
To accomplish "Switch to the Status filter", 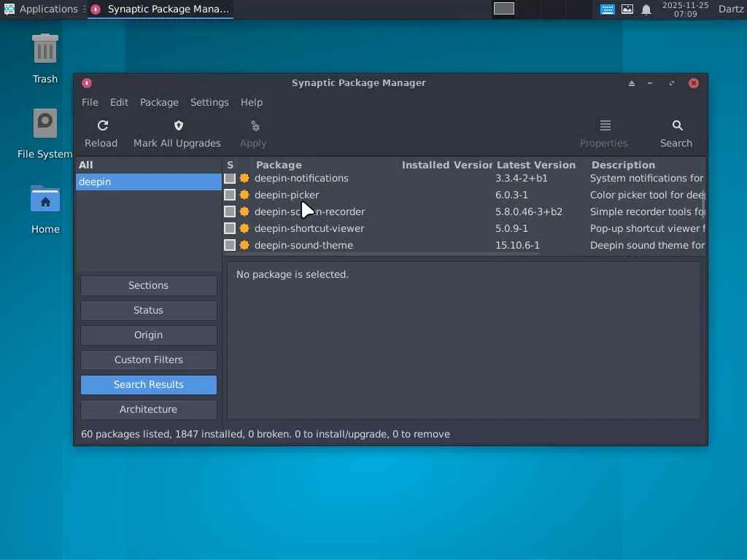I will 149,311.
